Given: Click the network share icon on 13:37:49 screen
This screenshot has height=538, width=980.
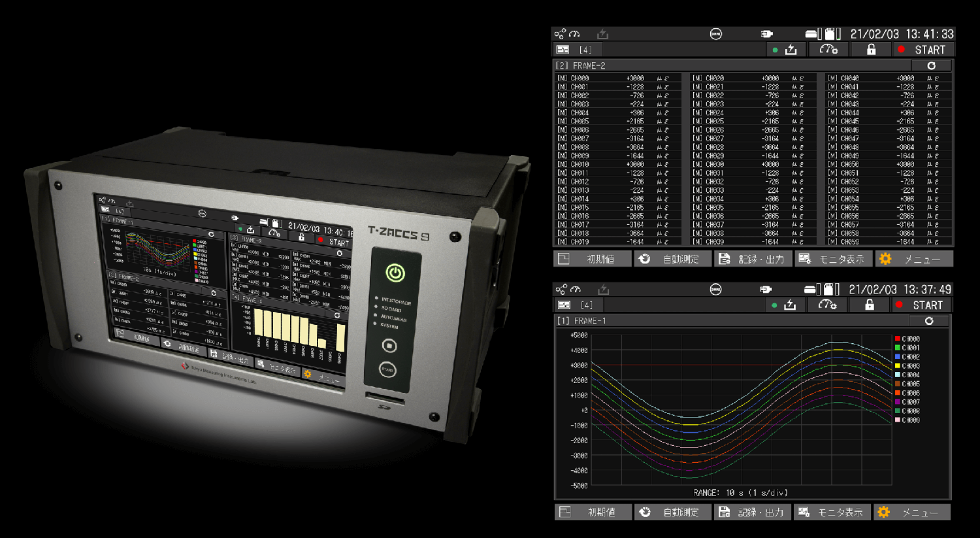Looking at the screenshot, I should point(560,289).
